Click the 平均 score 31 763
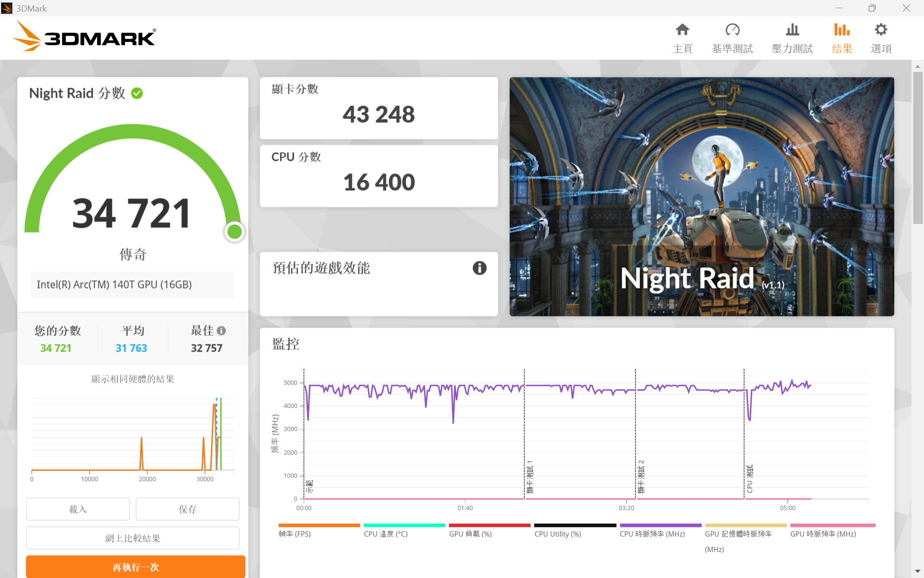The width and height of the screenshot is (924, 578). tap(131, 348)
